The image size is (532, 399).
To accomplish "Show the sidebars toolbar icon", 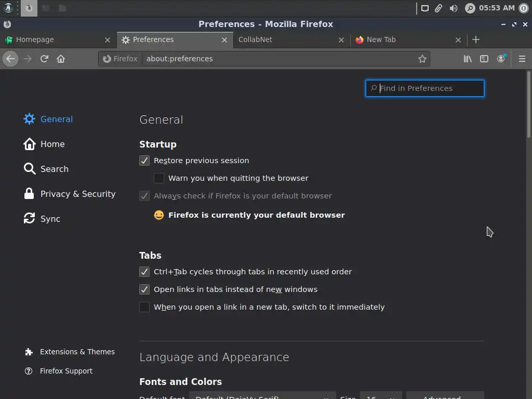I will (484, 59).
